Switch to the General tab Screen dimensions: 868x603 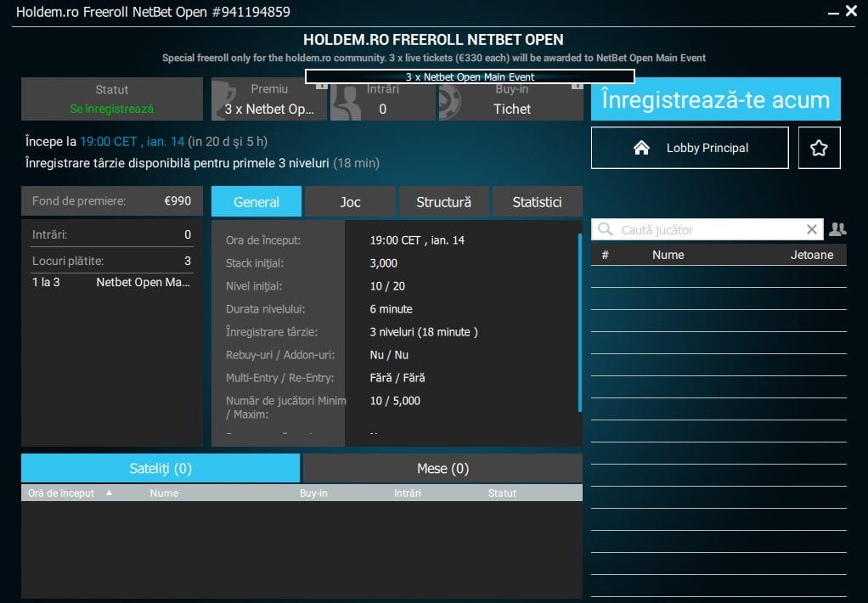(x=256, y=201)
